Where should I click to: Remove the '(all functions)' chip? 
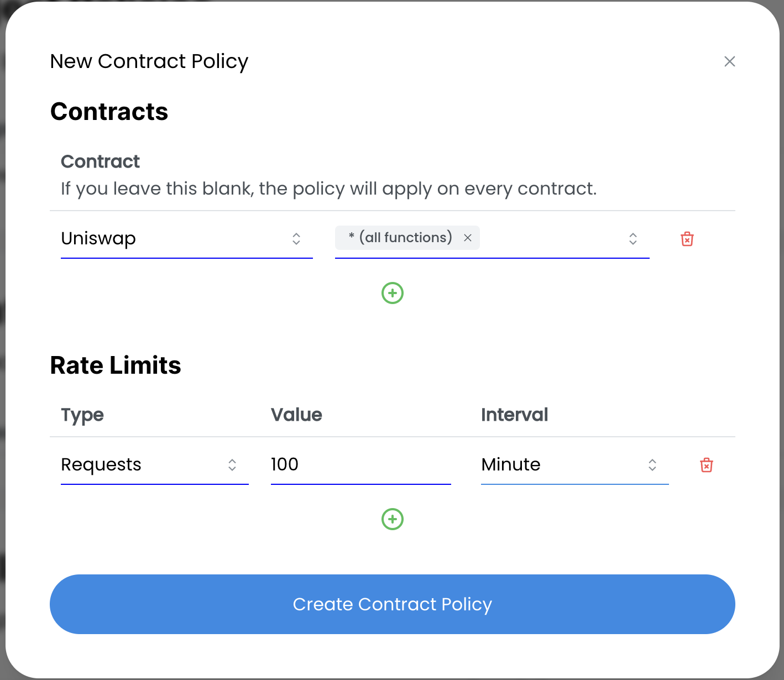click(x=468, y=238)
